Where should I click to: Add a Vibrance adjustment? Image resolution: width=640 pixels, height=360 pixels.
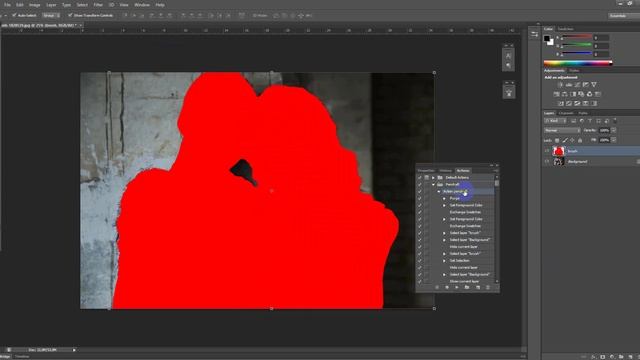[x=594, y=84]
